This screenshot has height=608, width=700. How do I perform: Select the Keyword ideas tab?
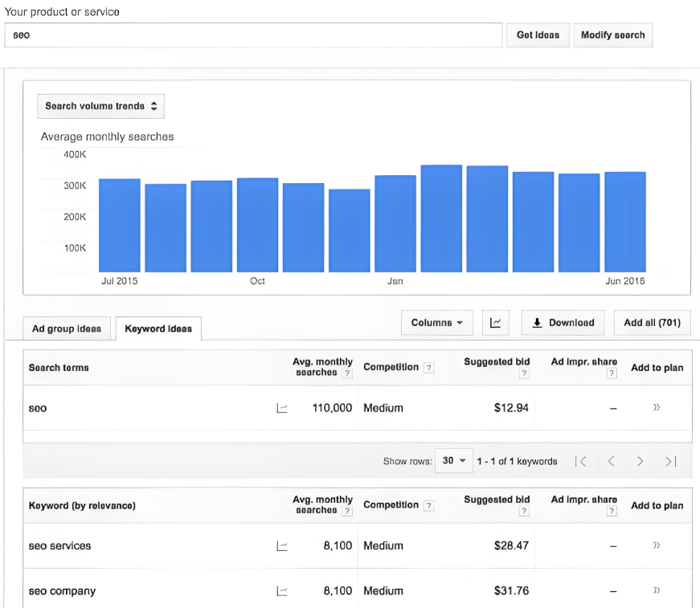point(158,328)
